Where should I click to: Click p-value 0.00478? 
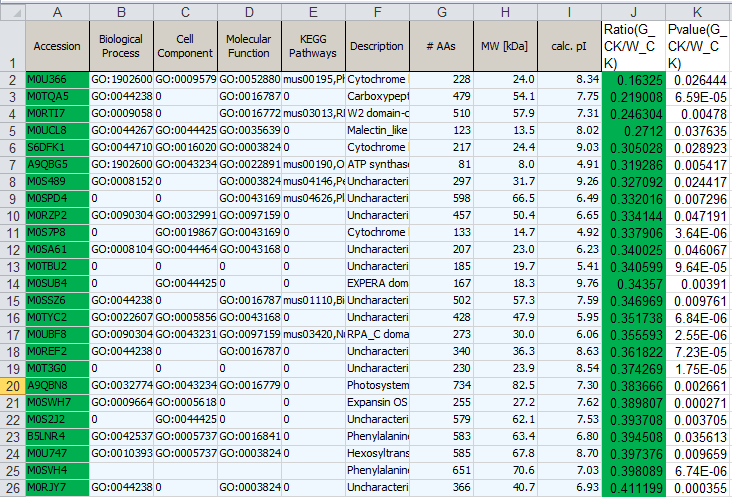(698, 113)
